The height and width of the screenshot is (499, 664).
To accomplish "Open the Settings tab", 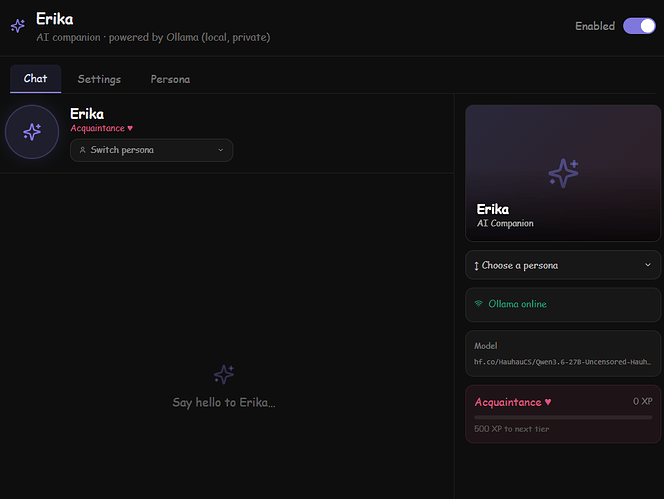I will 99,79.
